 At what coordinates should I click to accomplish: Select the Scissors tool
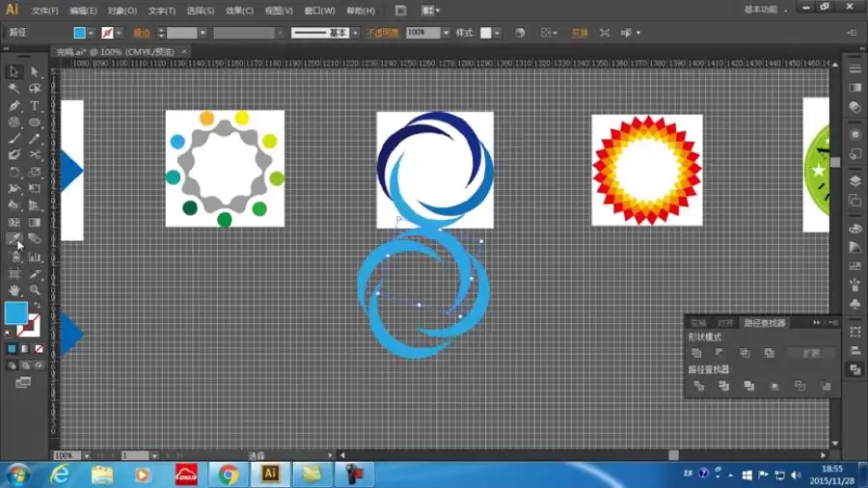[x=35, y=155]
